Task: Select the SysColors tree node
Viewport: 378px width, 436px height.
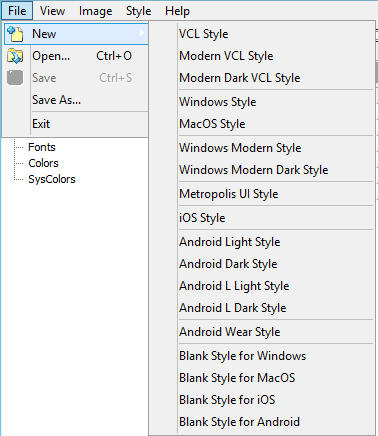Action: pyautogui.click(x=52, y=179)
